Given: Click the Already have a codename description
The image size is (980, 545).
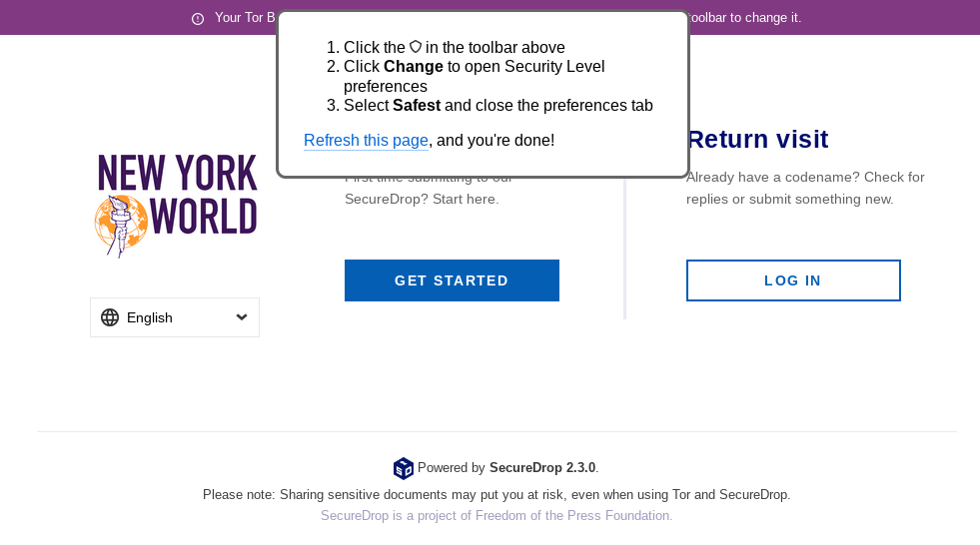Looking at the screenshot, I should pos(805,188).
